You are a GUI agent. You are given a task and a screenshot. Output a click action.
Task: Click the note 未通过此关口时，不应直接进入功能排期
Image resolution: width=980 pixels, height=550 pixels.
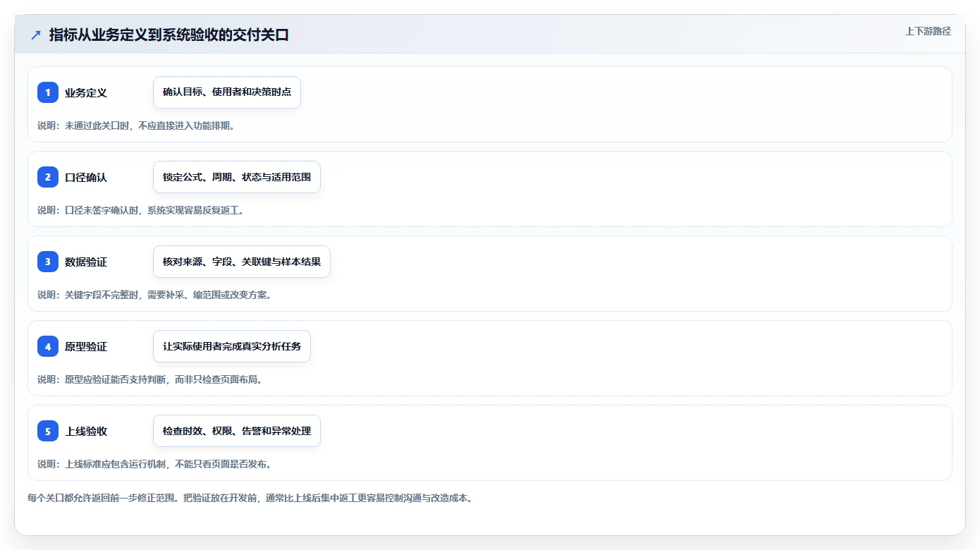[136, 126]
